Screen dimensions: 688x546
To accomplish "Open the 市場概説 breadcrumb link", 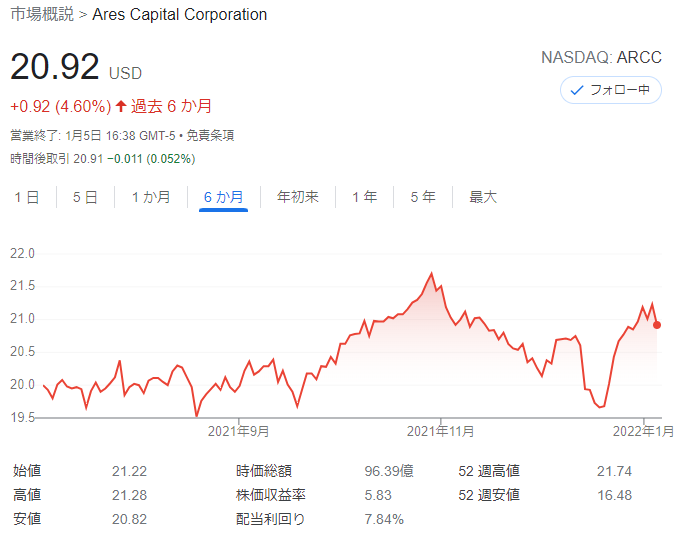I will click(42, 14).
